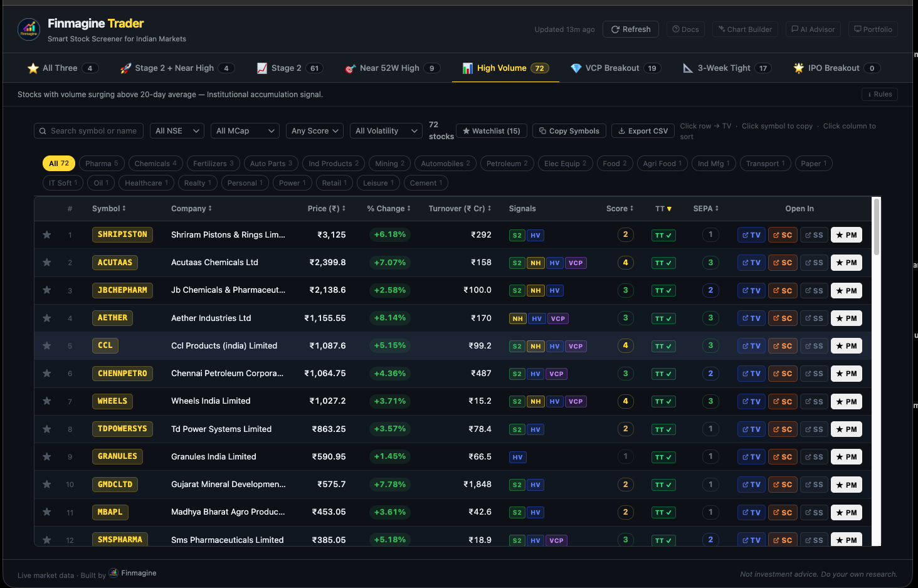Open AETHER on StockScan (SS)

click(813, 318)
